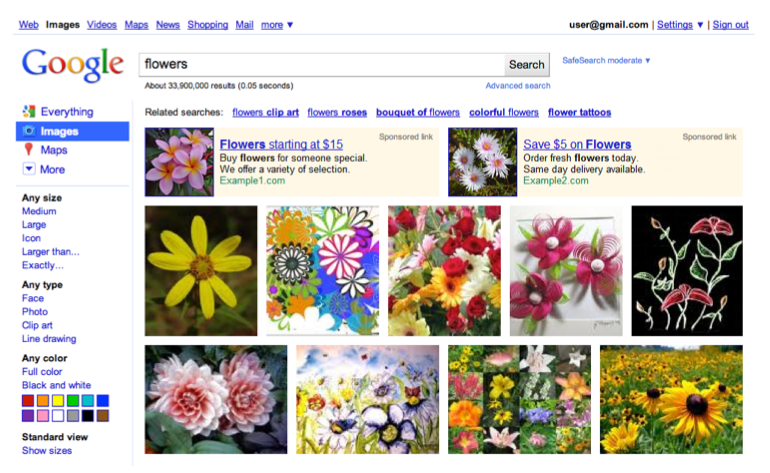This screenshot has height=473, width=770.
Task: Click related search flowers roses
Action: tap(337, 112)
